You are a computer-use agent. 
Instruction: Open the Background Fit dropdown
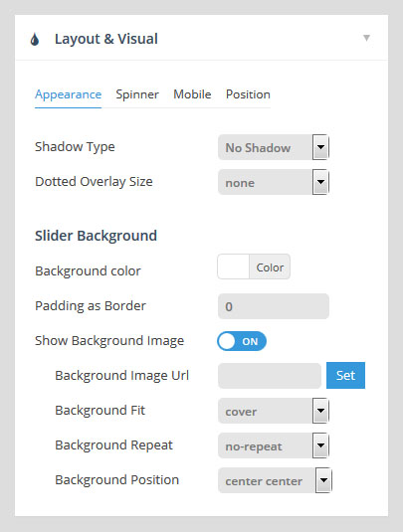point(274,411)
